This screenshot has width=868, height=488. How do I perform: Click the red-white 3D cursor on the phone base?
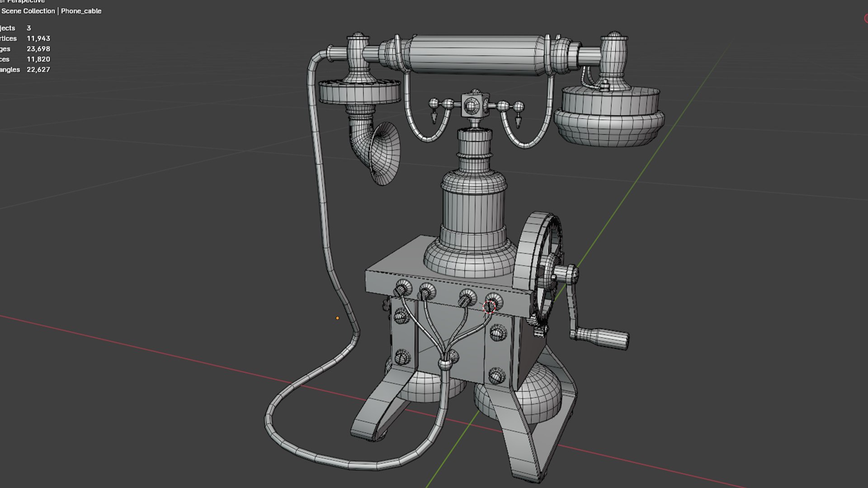click(x=489, y=307)
